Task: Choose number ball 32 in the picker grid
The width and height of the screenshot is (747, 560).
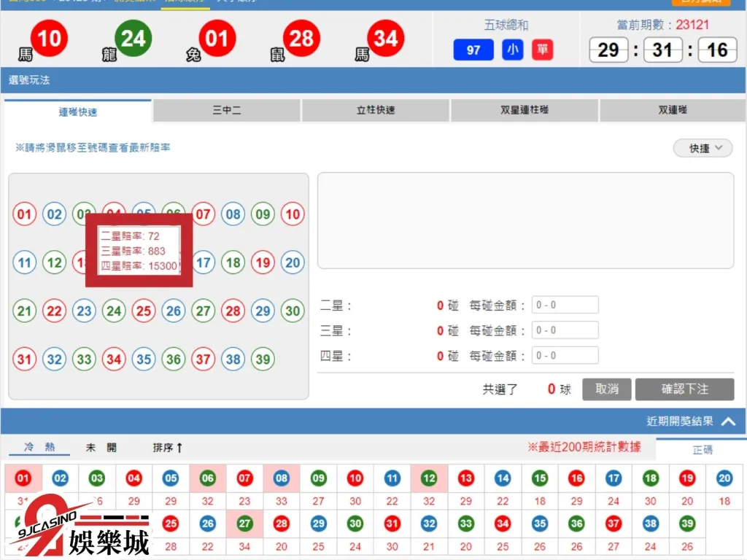Action: pos(54,359)
